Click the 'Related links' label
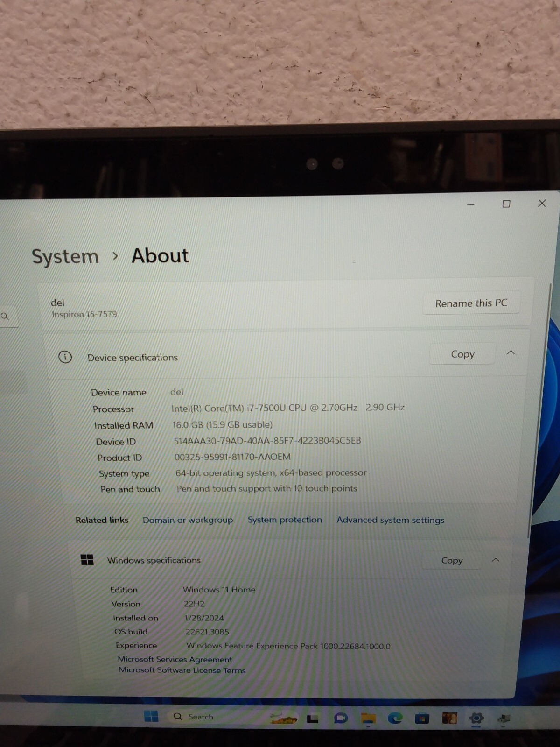This screenshot has width=560, height=747. pos(102,520)
